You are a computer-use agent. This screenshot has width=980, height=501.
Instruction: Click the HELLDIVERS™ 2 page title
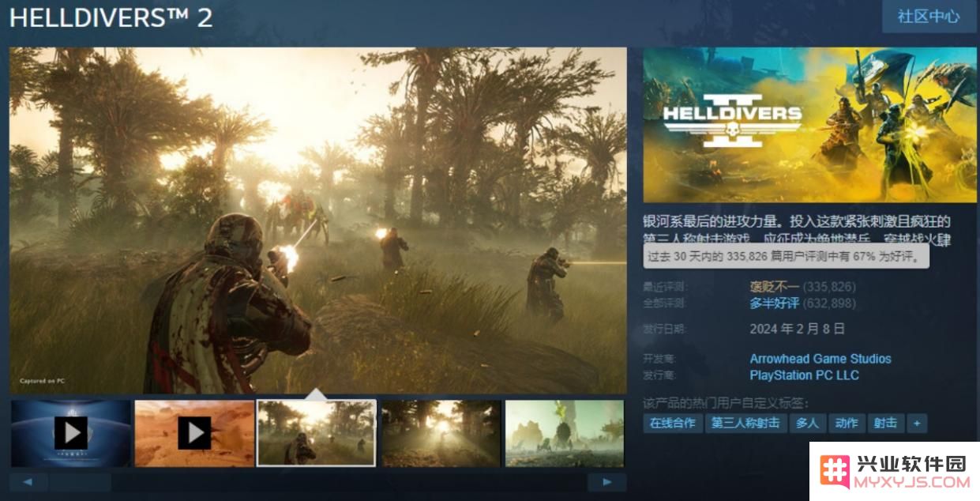(111, 17)
